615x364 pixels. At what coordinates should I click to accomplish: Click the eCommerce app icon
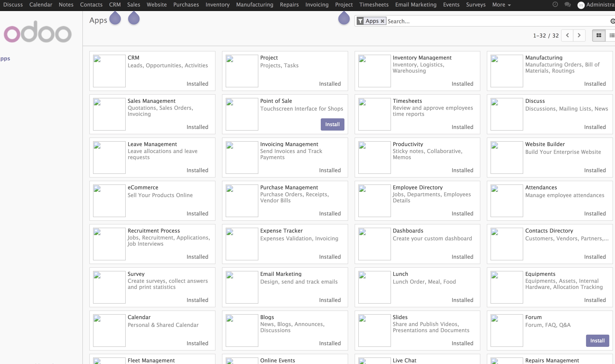(109, 201)
